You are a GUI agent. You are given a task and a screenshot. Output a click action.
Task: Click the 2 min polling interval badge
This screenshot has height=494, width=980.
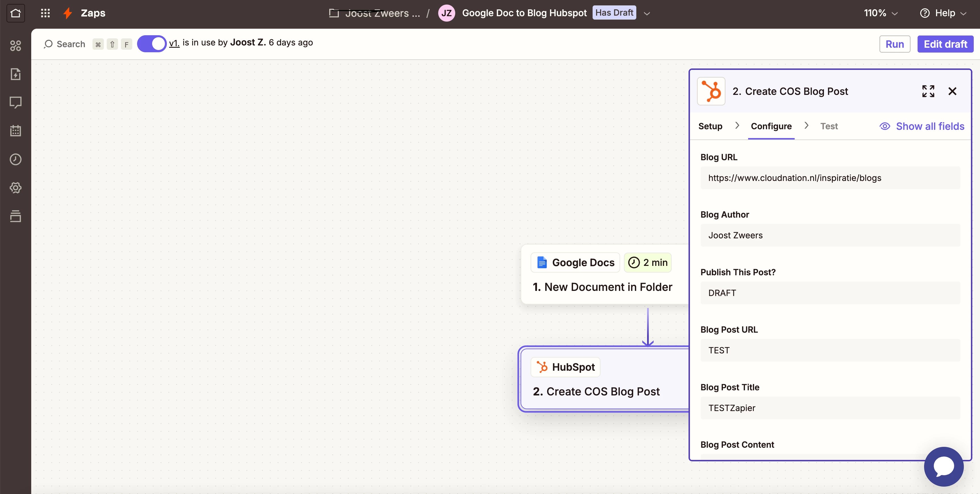click(x=647, y=263)
